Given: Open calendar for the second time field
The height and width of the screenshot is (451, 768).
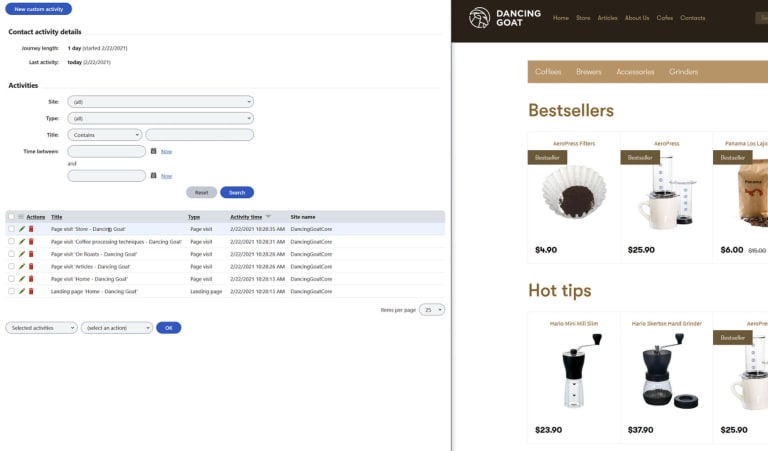Looking at the screenshot, I should point(153,175).
